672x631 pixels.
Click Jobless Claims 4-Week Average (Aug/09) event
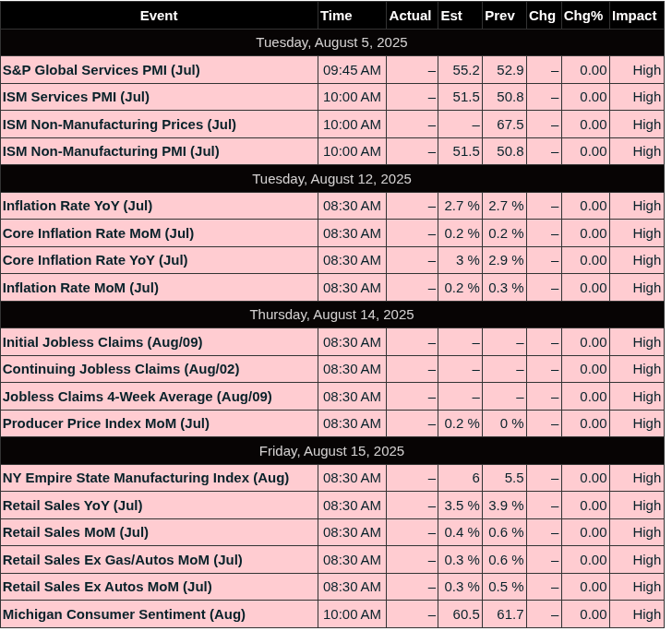(x=159, y=397)
